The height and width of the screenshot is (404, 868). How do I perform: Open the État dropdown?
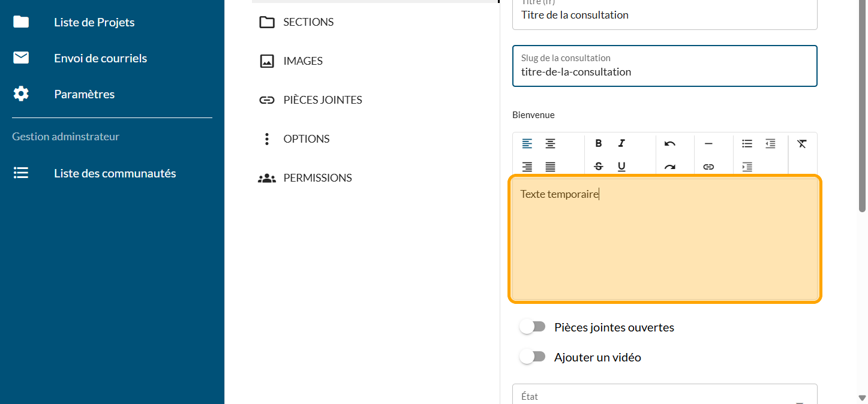pos(665,396)
